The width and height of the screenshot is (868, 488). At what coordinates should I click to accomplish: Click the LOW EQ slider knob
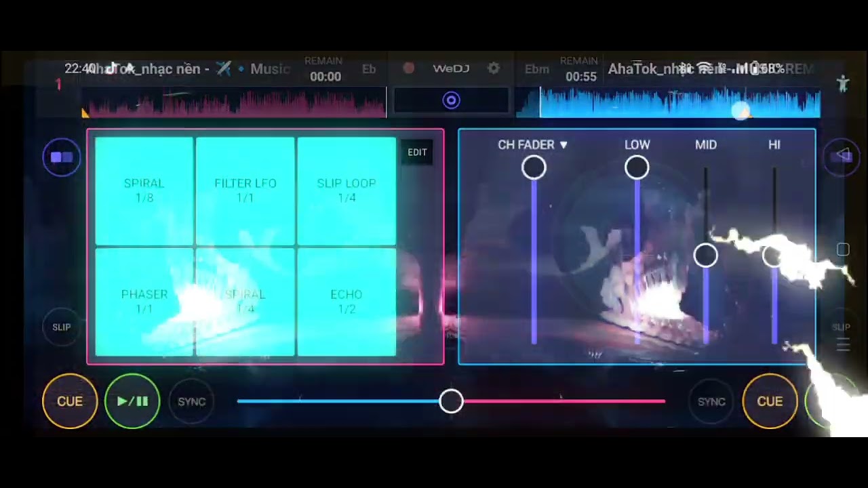(x=637, y=167)
